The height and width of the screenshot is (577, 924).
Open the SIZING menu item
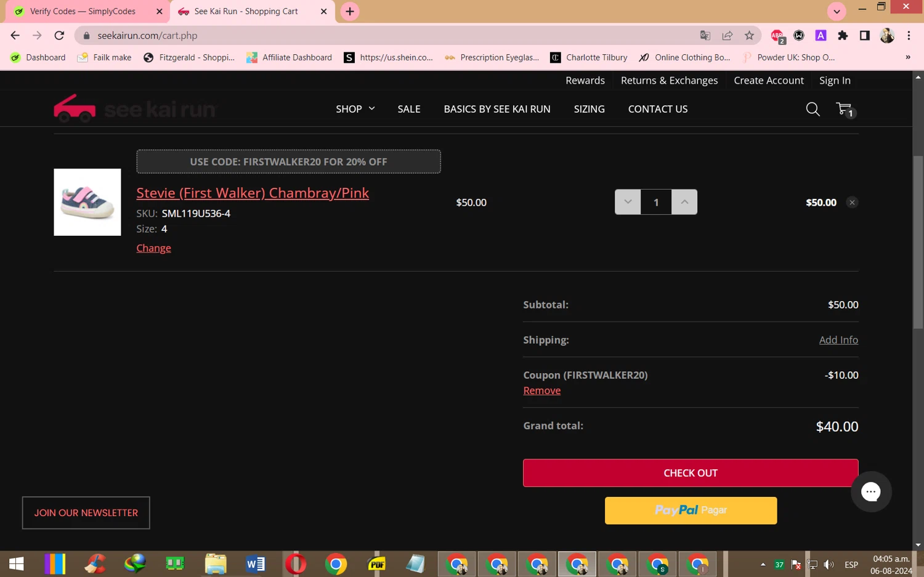(590, 109)
